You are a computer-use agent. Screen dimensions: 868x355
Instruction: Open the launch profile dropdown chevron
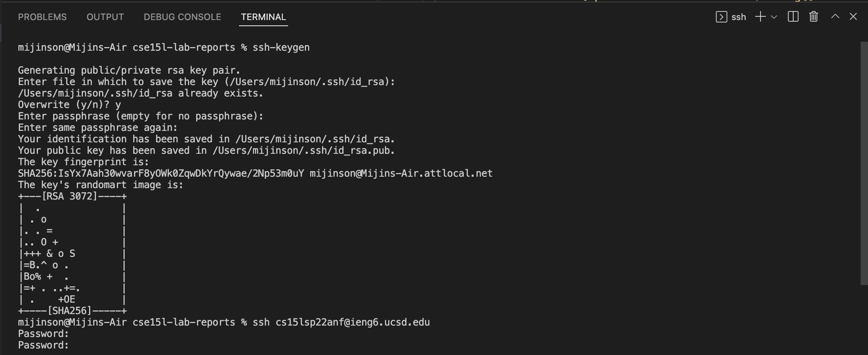tap(774, 17)
